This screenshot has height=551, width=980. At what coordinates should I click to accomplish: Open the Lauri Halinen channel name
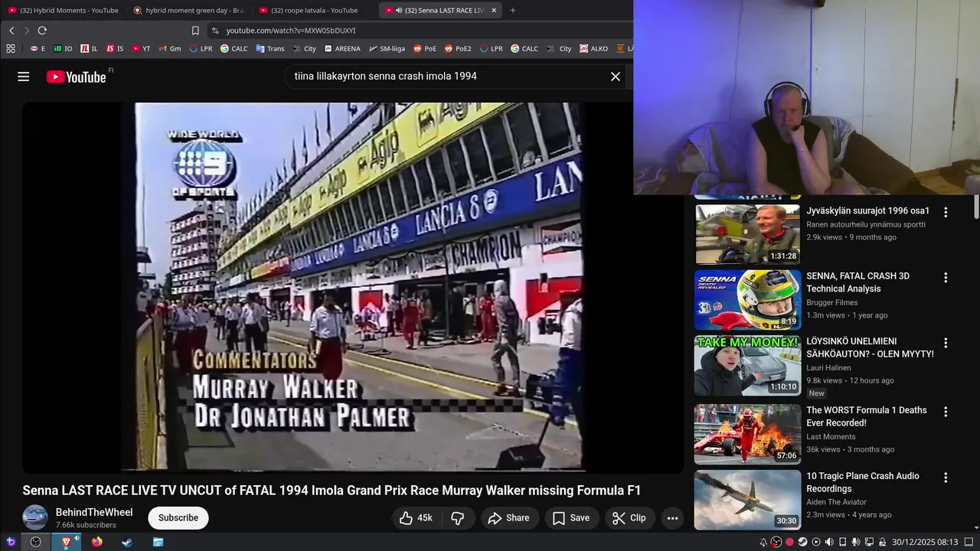point(828,368)
